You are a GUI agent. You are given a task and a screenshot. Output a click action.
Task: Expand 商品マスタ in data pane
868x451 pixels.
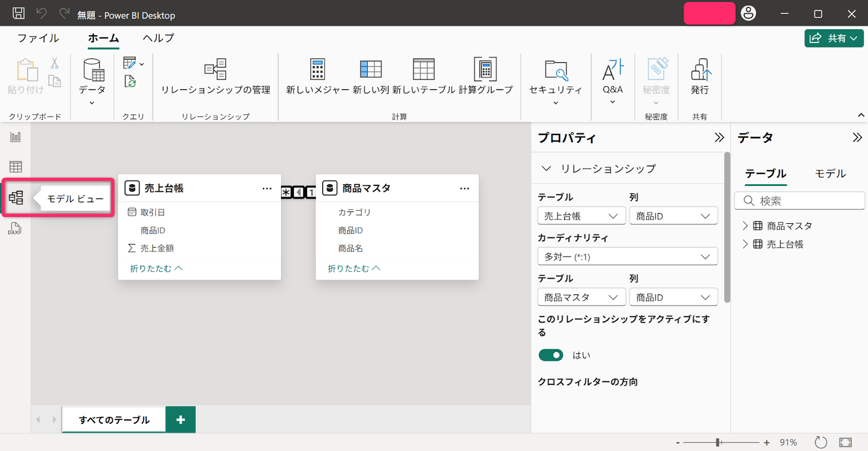745,225
